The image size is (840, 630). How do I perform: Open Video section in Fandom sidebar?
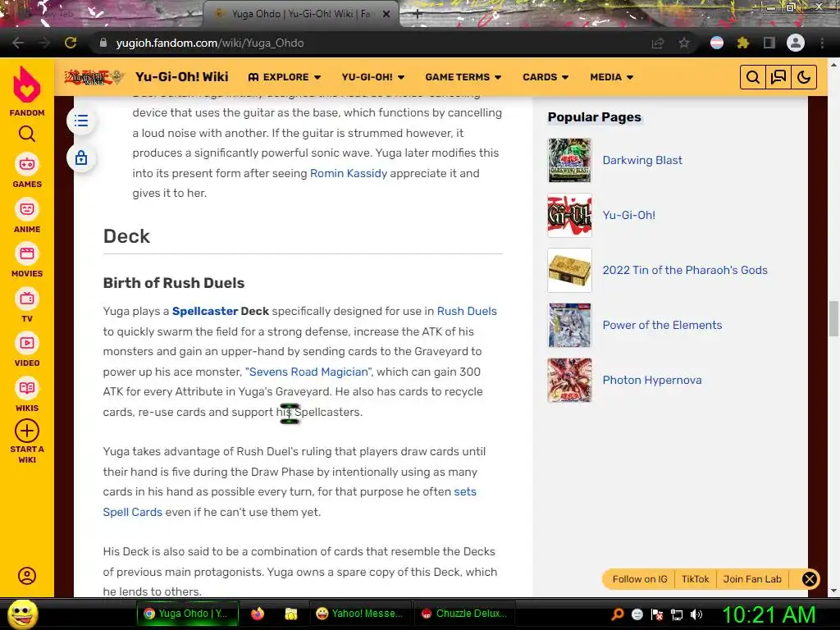tap(27, 349)
